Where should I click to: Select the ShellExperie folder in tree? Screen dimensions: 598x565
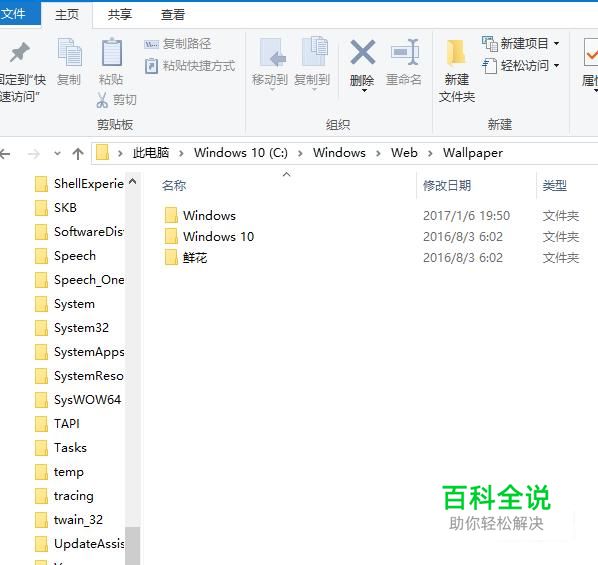[89, 184]
